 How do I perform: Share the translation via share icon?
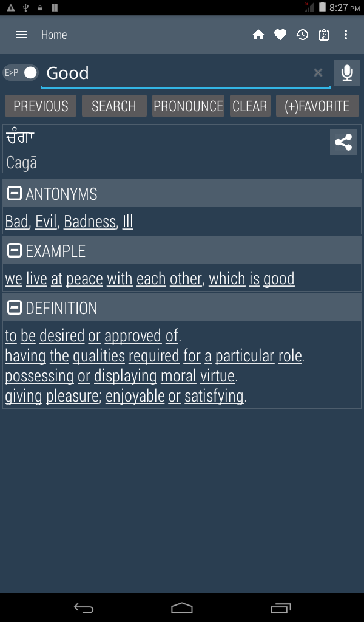coord(343,143)
